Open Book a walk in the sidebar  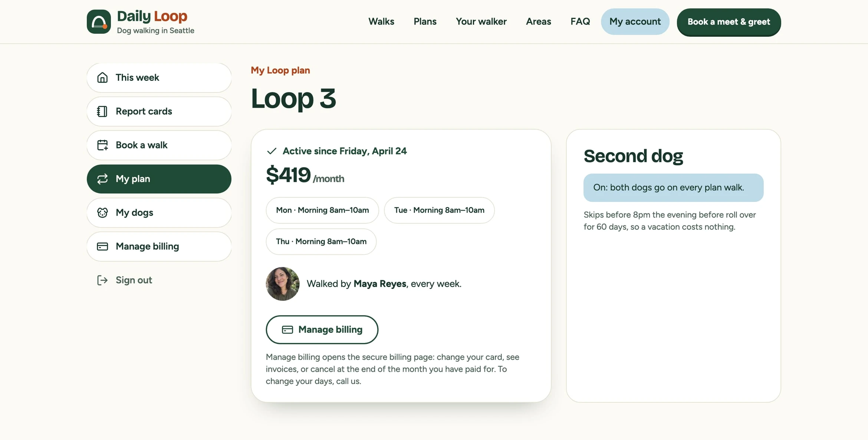point(159,145)
